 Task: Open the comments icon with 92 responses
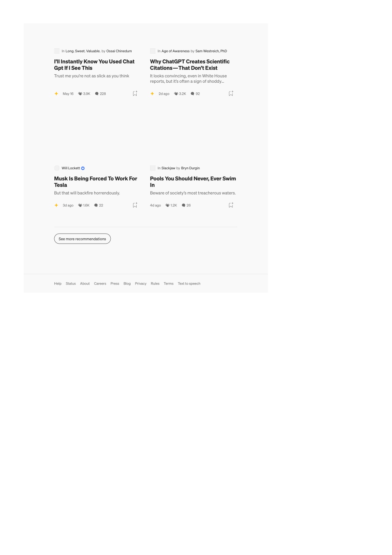(193, 93)
